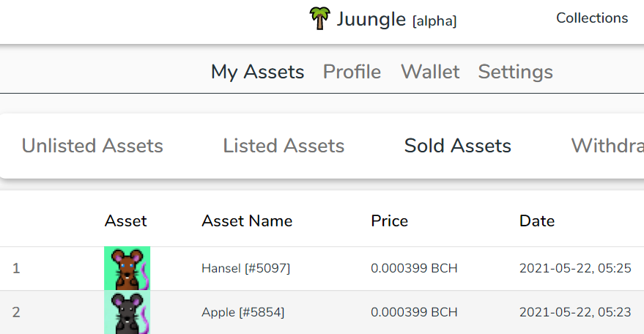This screenshot has width=644, height=334.
Task: Open the Apple [#5854] asset name
Action: [x=243, y=312]
